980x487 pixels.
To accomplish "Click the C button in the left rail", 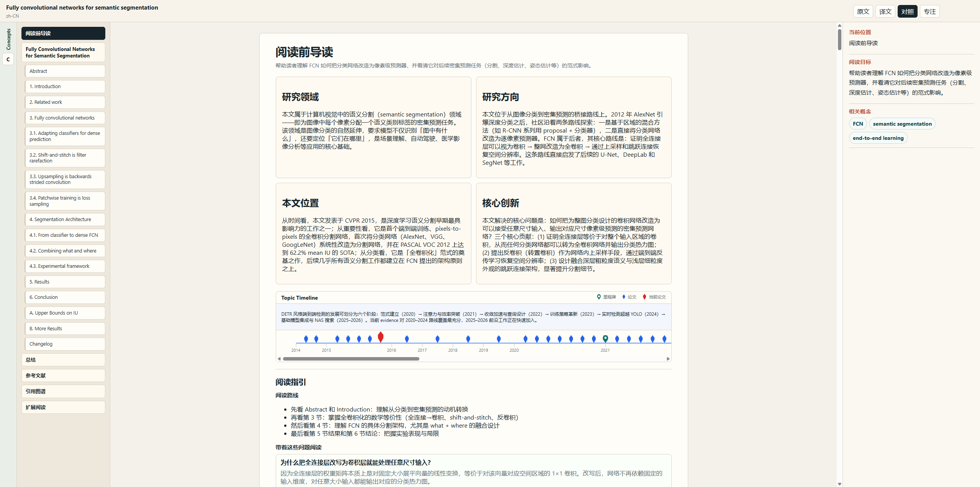I will [8, 59].
